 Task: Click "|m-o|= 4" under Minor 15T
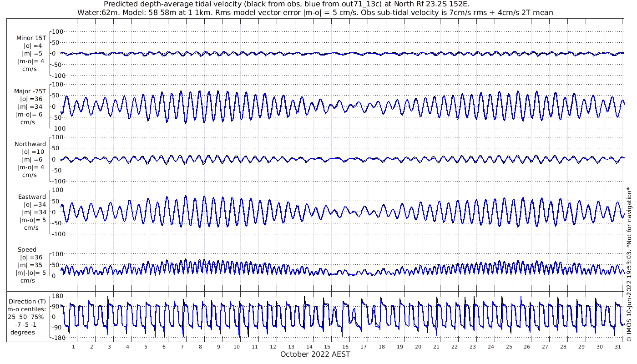pos(31,61)
